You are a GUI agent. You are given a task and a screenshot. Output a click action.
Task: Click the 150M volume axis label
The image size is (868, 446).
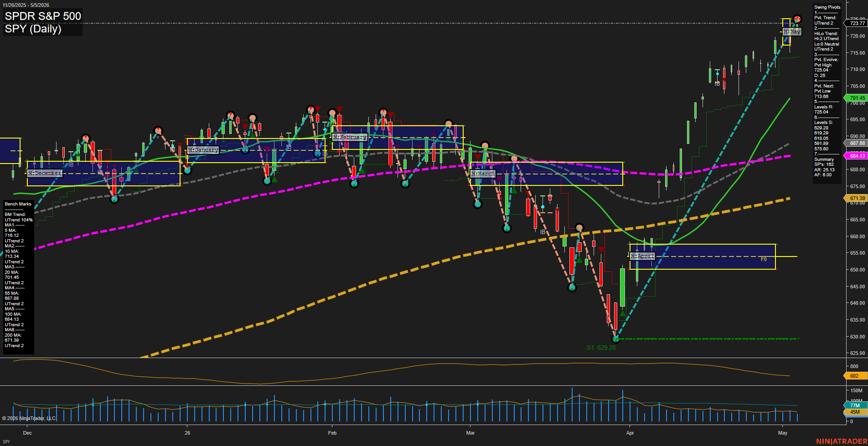[856, 390]
